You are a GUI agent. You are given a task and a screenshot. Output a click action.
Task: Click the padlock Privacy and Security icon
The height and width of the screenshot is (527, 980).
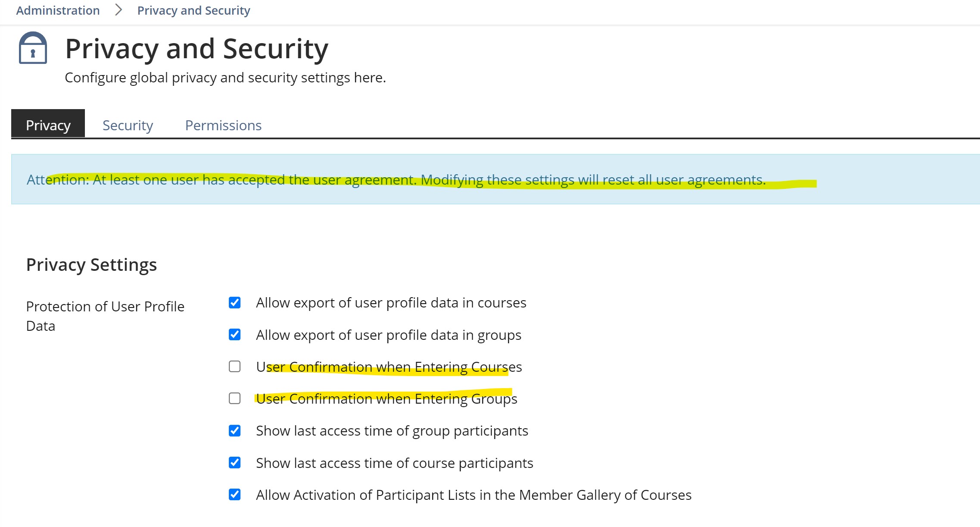33,48
